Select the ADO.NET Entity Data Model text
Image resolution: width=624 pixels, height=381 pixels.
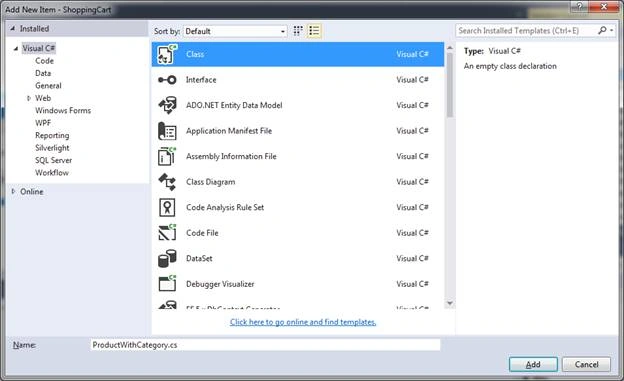click(234, 105)
